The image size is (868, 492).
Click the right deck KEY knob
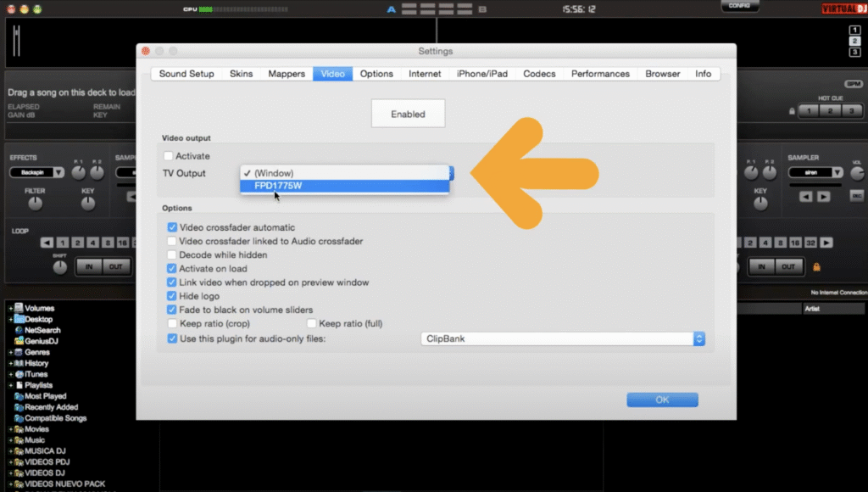760,204
